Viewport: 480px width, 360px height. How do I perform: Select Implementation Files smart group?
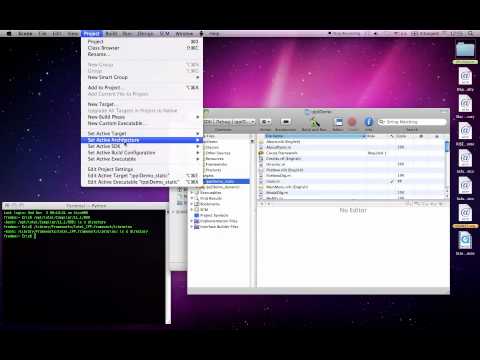point(218,221)
